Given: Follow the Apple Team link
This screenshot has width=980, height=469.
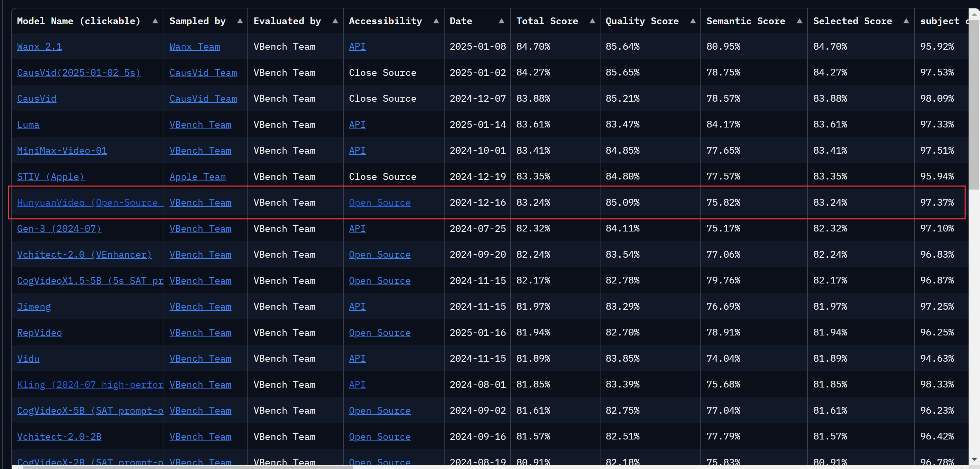Looking at the screenshot, I should (x=197, y=177).
